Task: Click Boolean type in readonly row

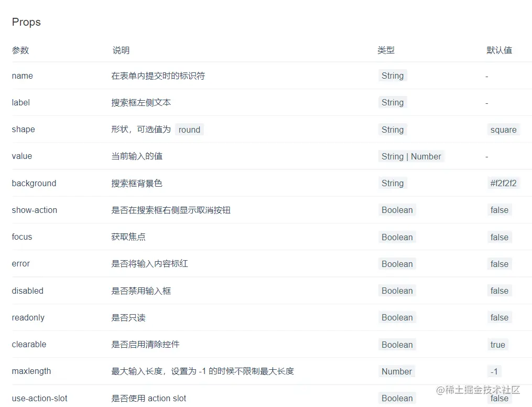Action: coord(397,318)
